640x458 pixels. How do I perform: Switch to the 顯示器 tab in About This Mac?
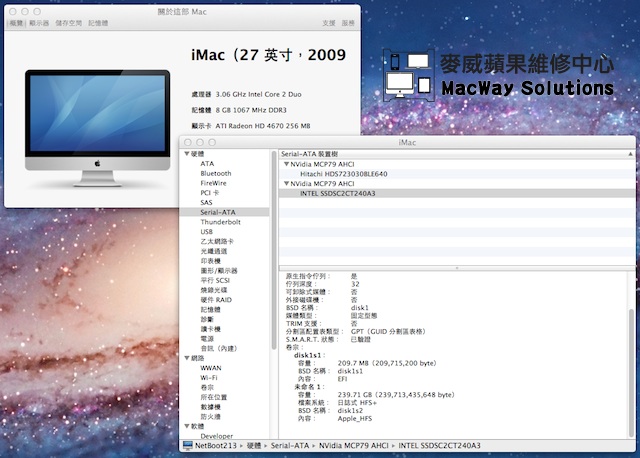pyautogui.click(x=39, y=23)
